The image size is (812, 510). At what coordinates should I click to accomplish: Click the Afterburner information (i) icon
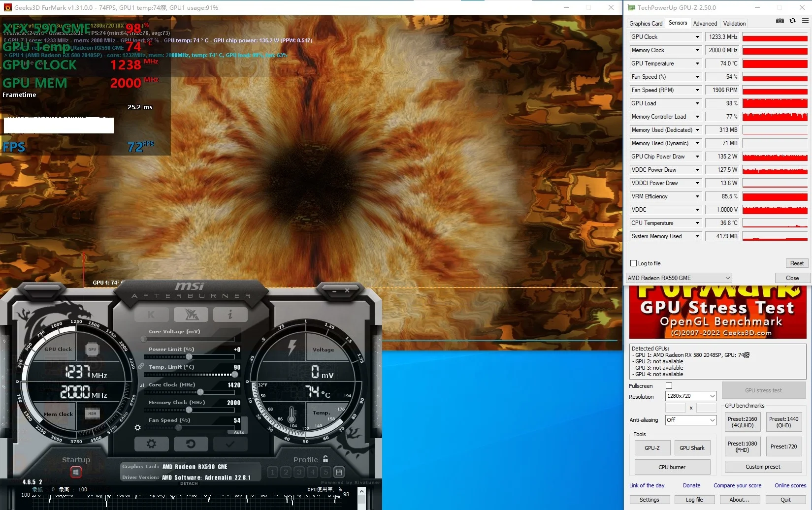230,314
